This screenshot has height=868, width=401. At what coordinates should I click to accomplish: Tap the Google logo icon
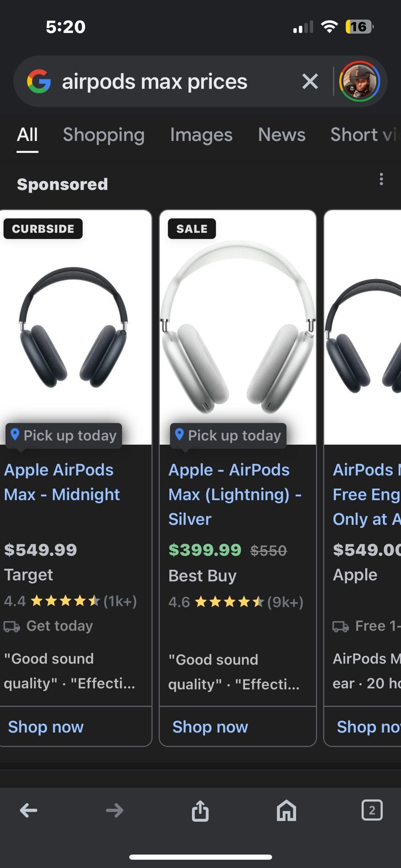pyautogui.click(x=39, y=82)
